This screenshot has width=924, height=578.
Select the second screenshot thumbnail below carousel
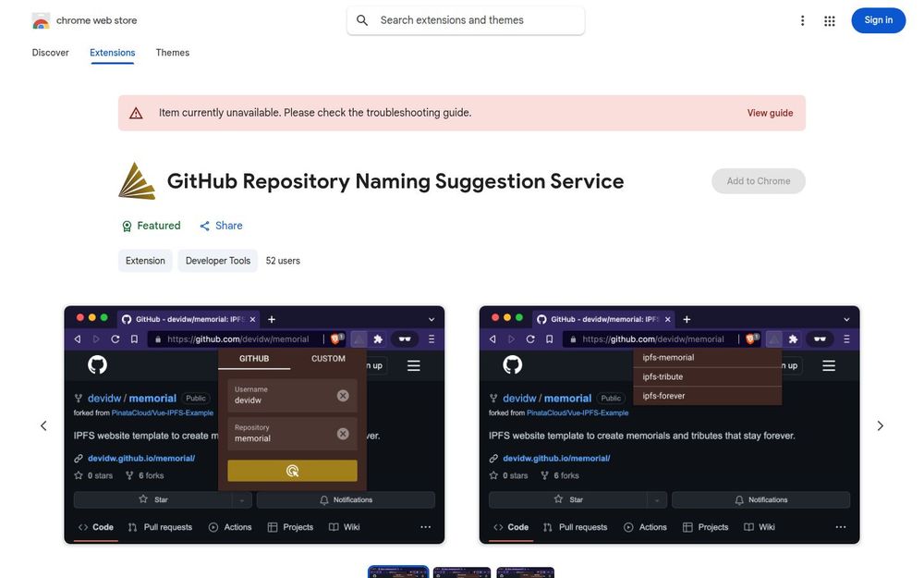(462, 572)
